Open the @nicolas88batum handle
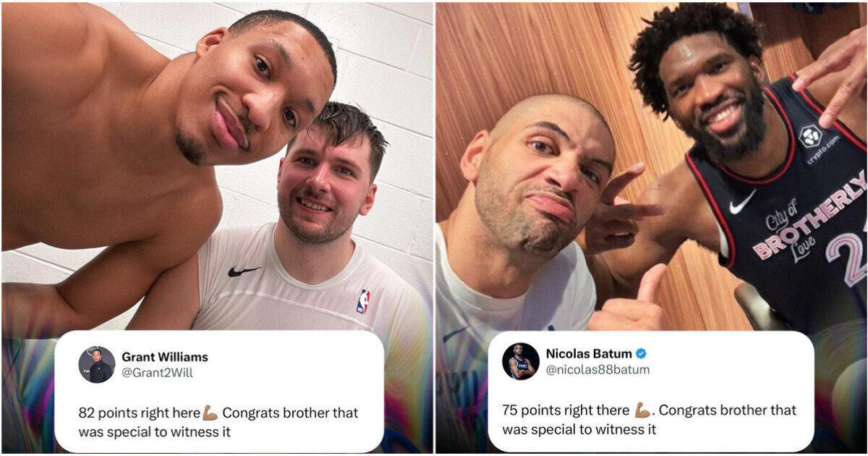This screenshot has height=456, width=868. [597, 370]
